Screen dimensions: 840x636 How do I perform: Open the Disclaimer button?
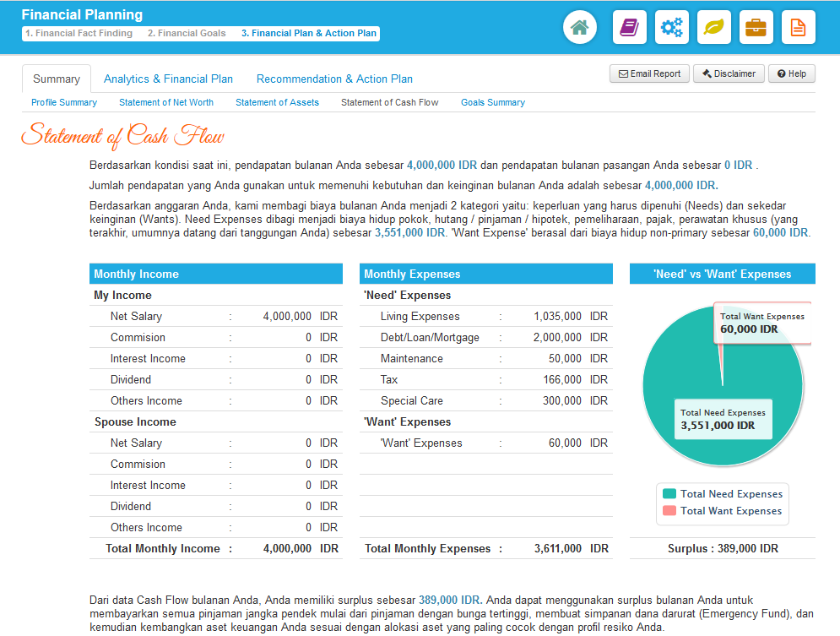(729, 73)
